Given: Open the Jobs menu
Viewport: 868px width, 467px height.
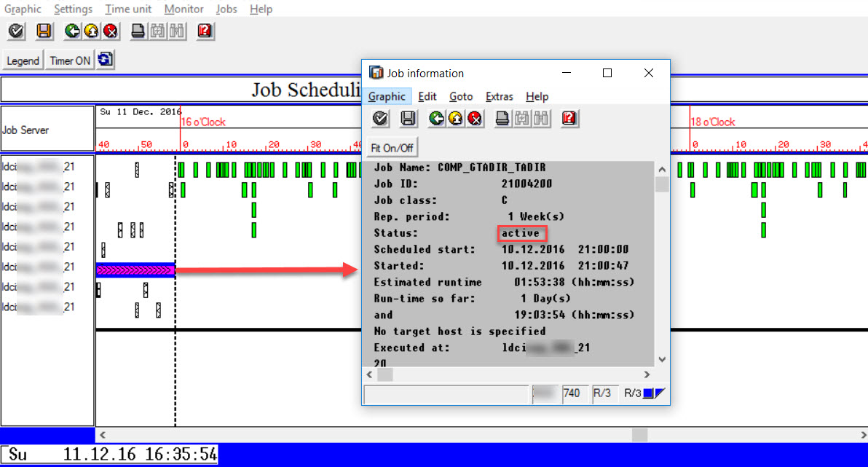Looking at the screenshot, I should [226, 9].
